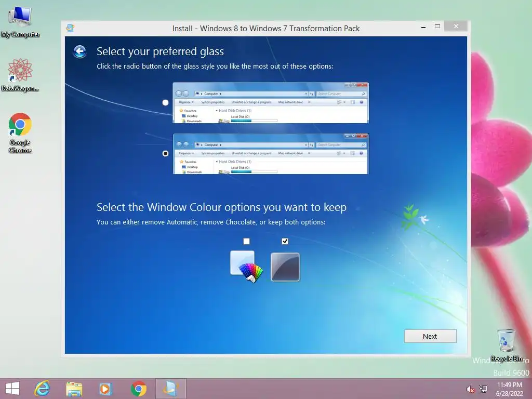Minimize the Transformation Pack installer window

click(423, 27)
